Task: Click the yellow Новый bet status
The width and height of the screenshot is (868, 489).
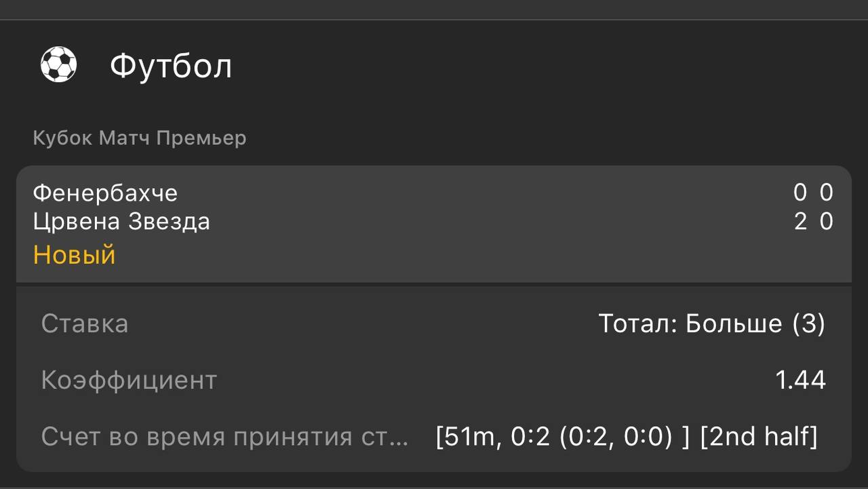Action: pos(75,255)
